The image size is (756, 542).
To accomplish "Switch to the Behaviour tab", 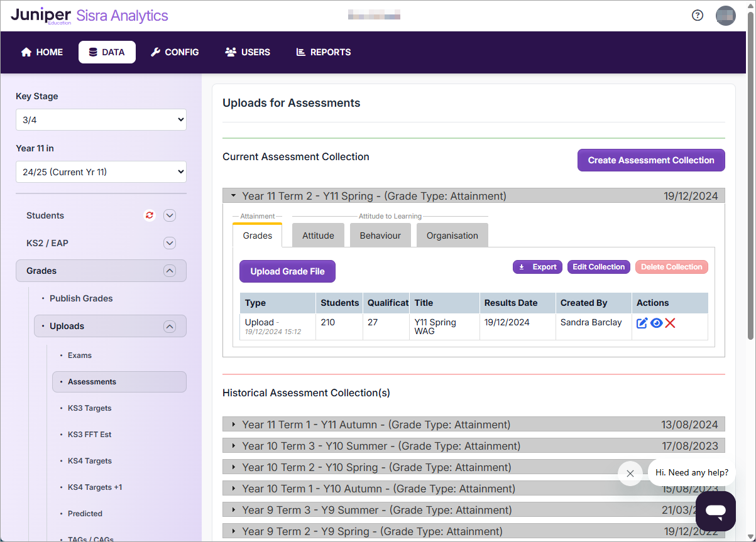I will [380, 236].
